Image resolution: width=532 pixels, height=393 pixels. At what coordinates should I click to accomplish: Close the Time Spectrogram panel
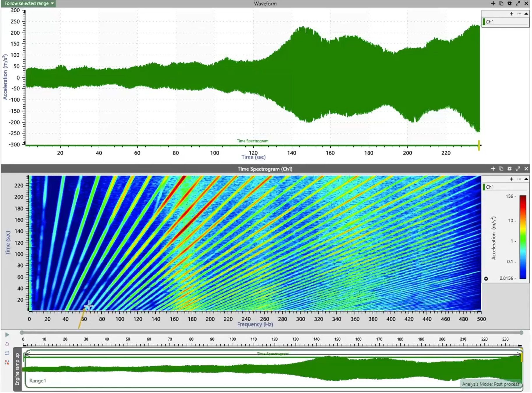[526, 169]
